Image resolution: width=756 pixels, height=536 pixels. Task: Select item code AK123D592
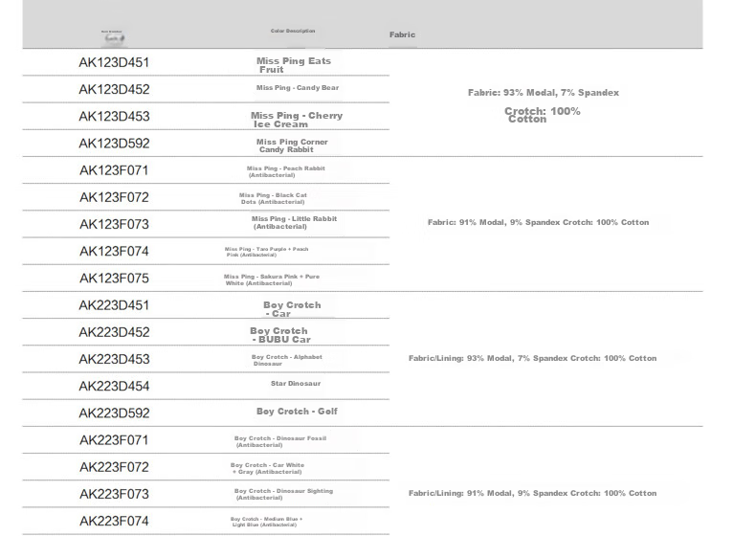pos(114,144)
